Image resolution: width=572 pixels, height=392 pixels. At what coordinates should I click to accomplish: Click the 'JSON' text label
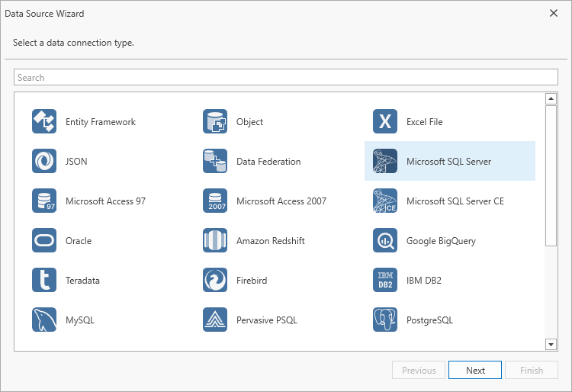[76, 161]
